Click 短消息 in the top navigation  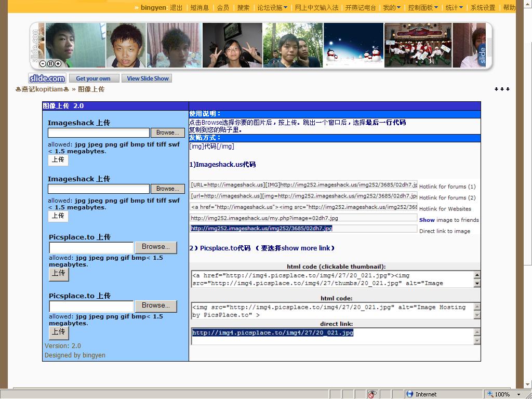coord(199,8)
